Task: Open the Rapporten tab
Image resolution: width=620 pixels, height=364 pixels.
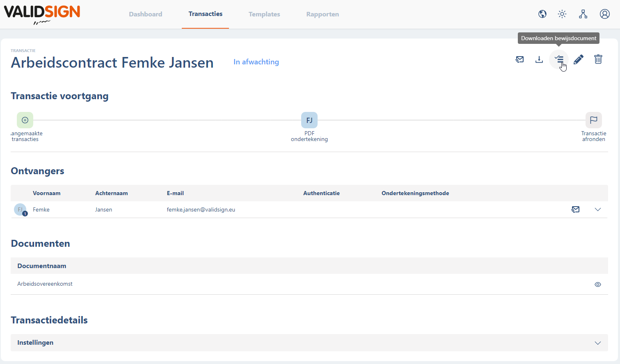Action: pos(323,14)
